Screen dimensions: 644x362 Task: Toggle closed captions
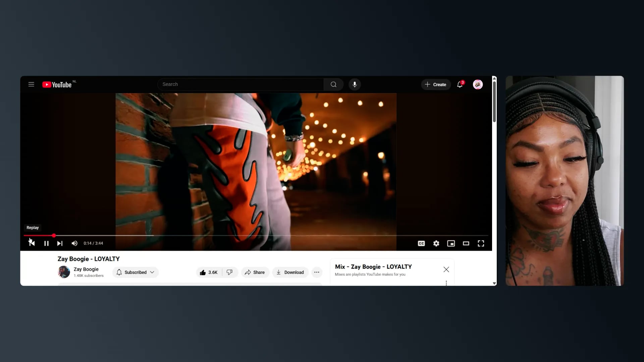[x=421, y=243]
